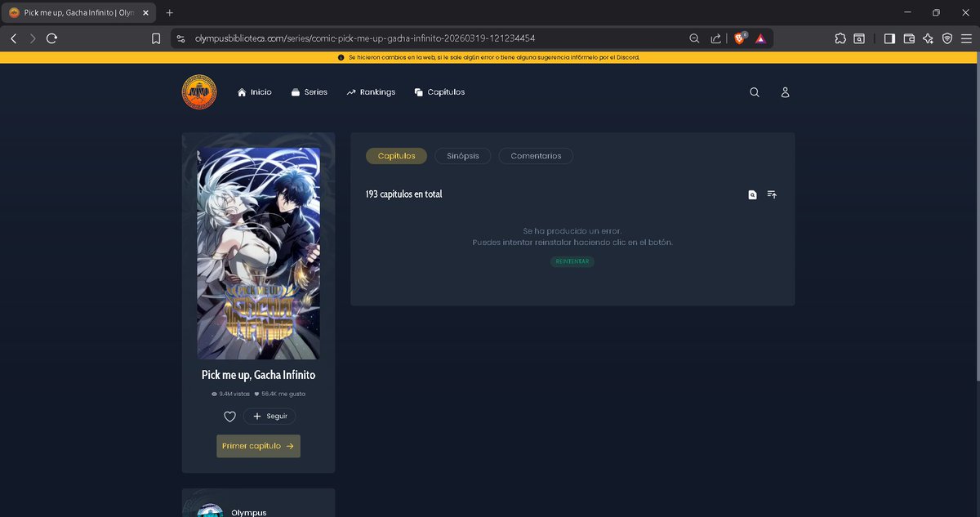Click the '9.4M vistas' counter
This screenshot has width=980, height=517.
[229, 394]
